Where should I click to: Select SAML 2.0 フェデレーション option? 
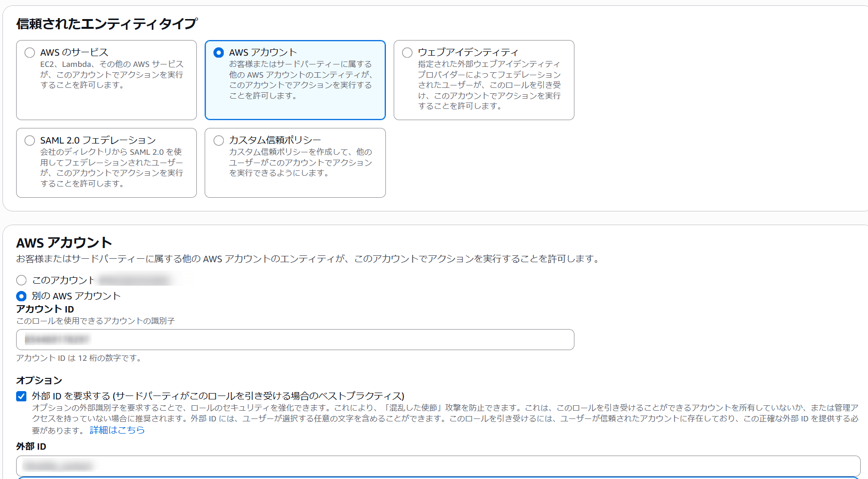click(x=30, y=141)
